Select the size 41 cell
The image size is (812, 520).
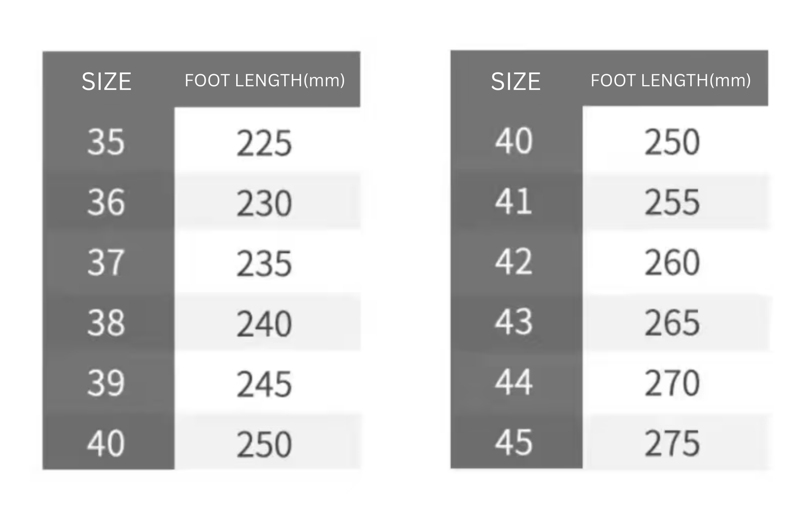[x=514, y=201]
